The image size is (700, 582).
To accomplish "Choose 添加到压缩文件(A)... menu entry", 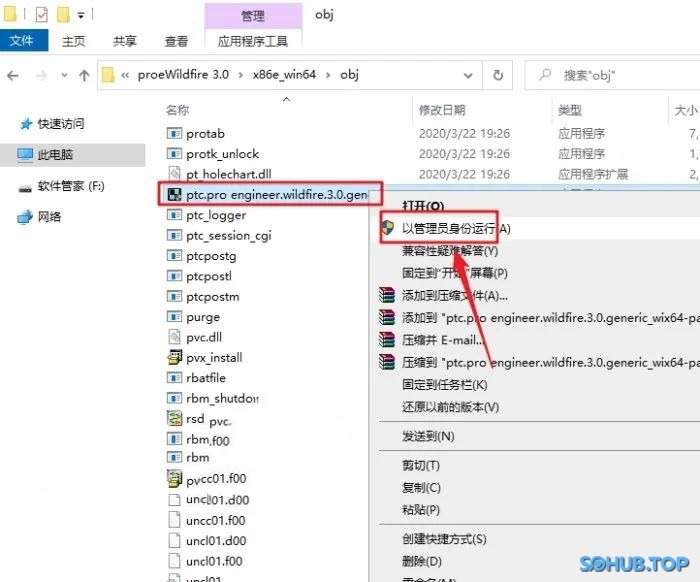I will pyautogui.click(x=454, y=295).
